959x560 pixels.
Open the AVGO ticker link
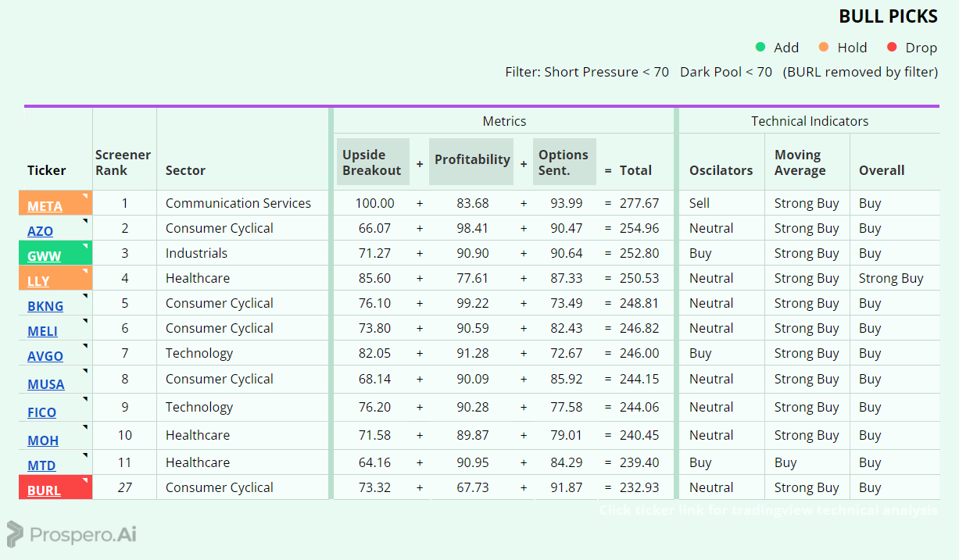[45, 357]
